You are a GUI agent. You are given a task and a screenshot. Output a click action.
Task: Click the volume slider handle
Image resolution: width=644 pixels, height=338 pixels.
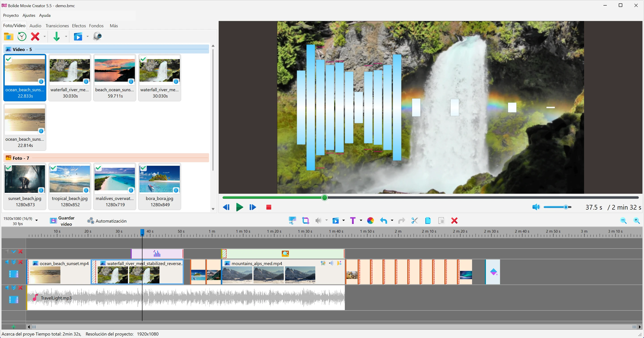click(x=566, y=207)
